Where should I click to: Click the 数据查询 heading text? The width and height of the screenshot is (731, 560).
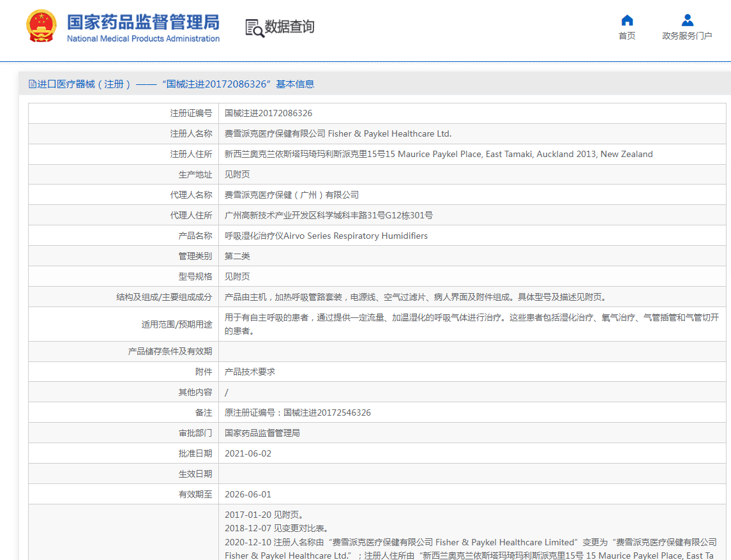tap(290, 27)
